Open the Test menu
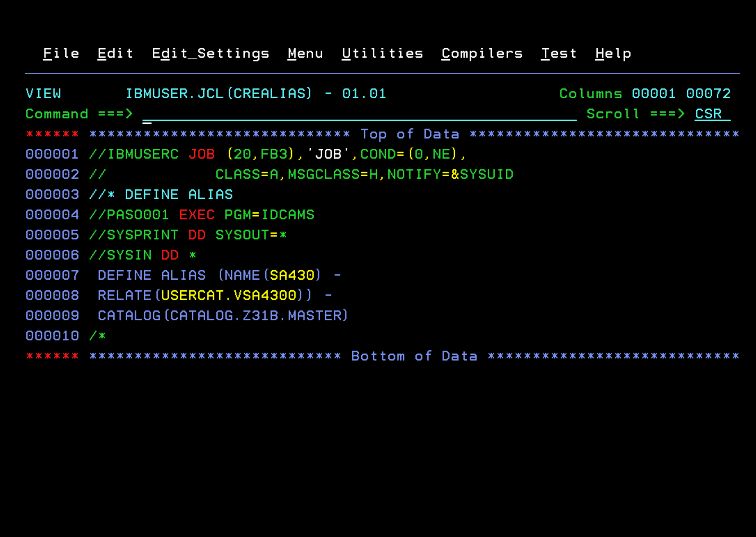The image size is (756, 537). (x=559, y=53)
